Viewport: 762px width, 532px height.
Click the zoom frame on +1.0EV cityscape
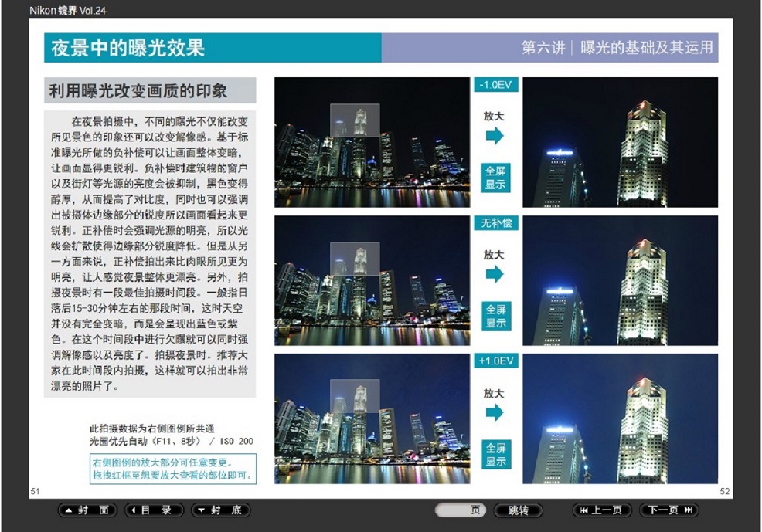tap(355, 395)
